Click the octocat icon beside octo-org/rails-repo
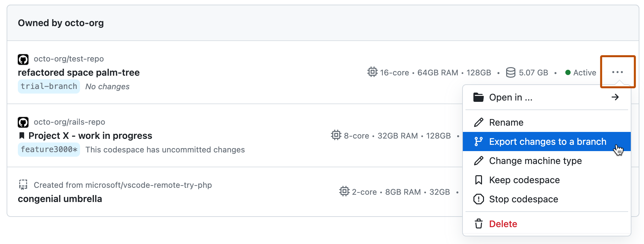This screenshot has width=644, height=244. pyautogui.click(x=23, y=122)
